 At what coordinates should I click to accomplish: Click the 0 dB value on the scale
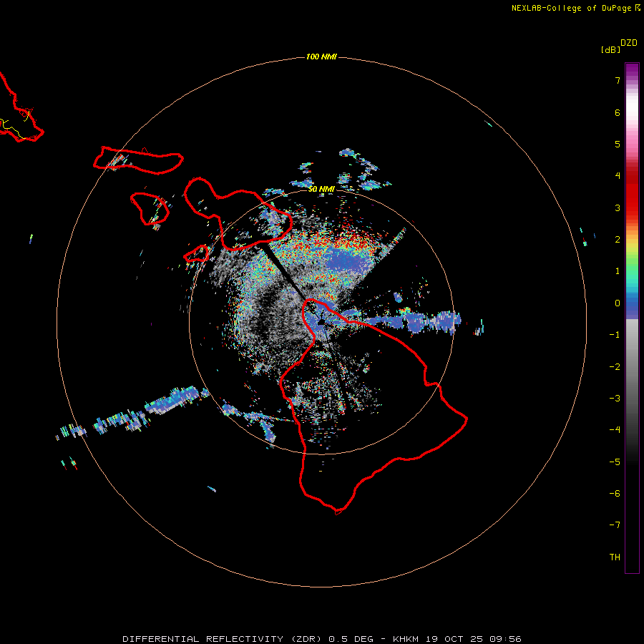pos(618,303)
